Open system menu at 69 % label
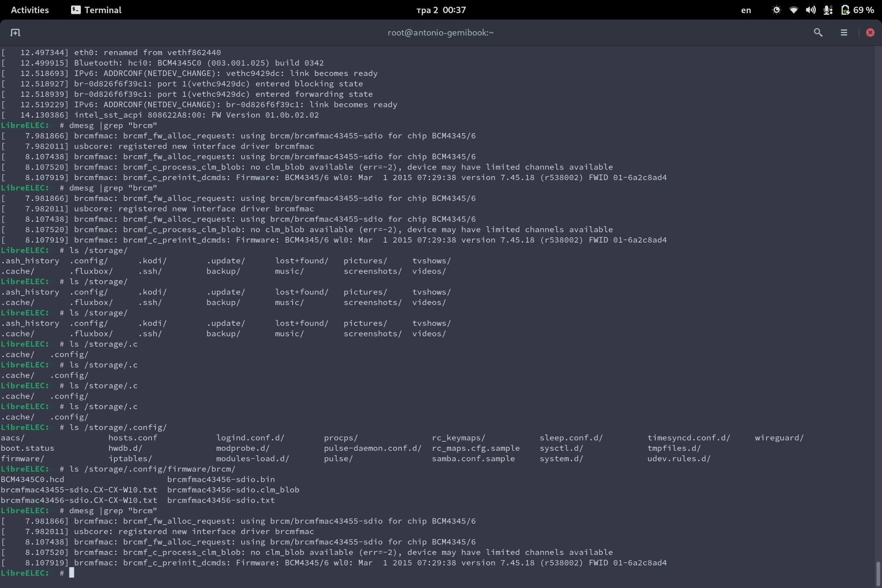The width and height of the screenshot is (882, 588). (x=864, y=10)
